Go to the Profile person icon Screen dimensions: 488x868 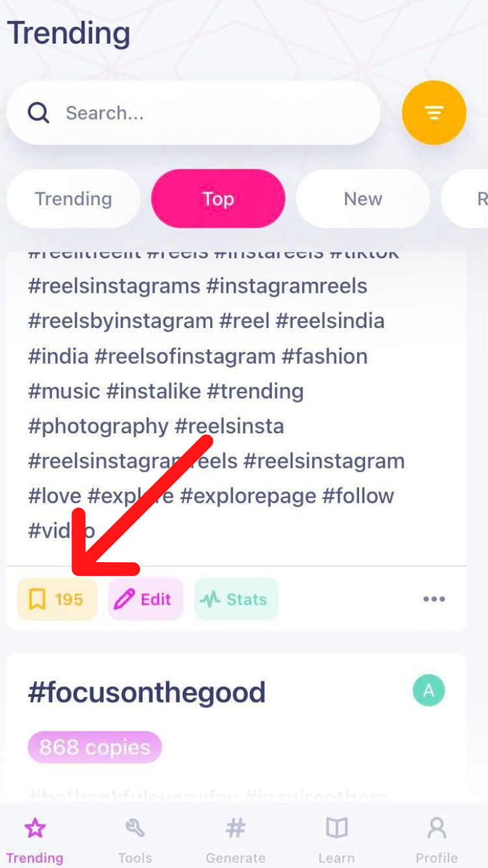tap(437, 839)
